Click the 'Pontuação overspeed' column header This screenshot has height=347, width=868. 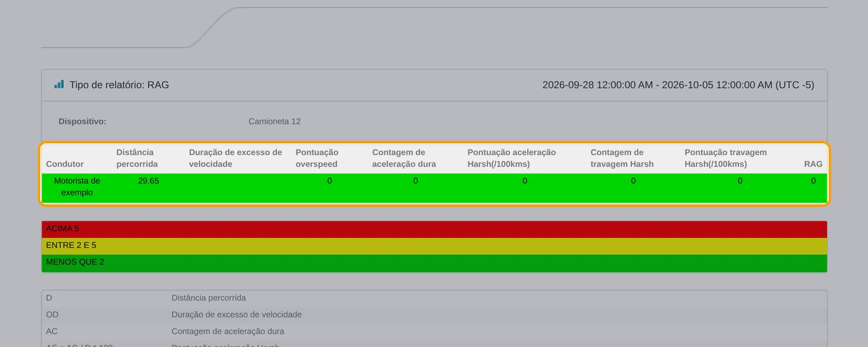pos(317,158)
